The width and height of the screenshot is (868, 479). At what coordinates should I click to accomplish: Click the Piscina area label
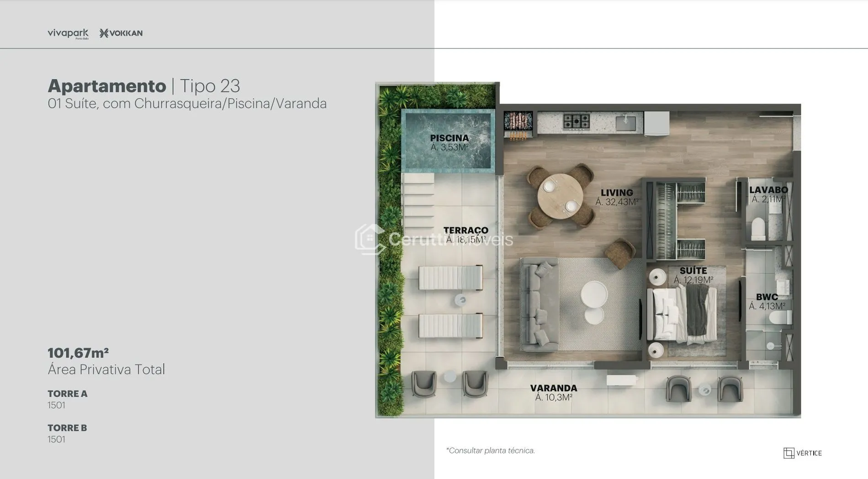coord(449,142)
